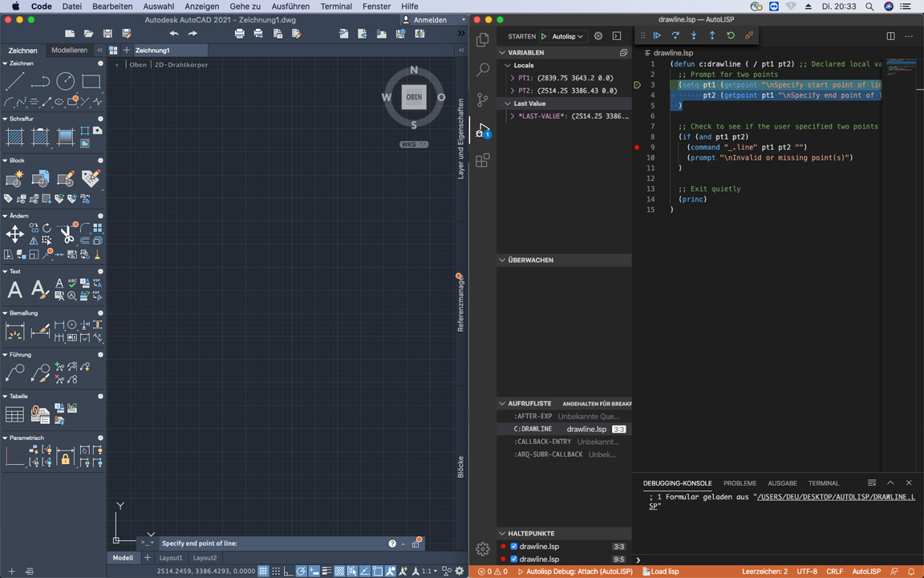924x578 pixels.
Task: Click Load lisp in status bar
Action: pyautogui.click(x=660, y=572)
